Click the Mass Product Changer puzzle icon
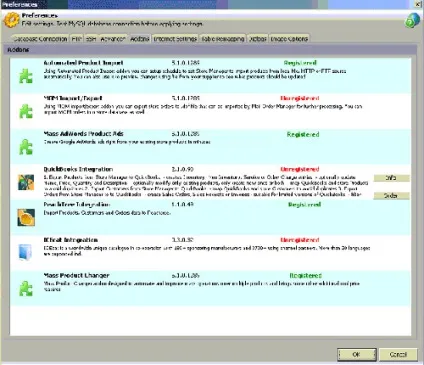This screenshot has width=424, height=365. click(x=26, y=288)
